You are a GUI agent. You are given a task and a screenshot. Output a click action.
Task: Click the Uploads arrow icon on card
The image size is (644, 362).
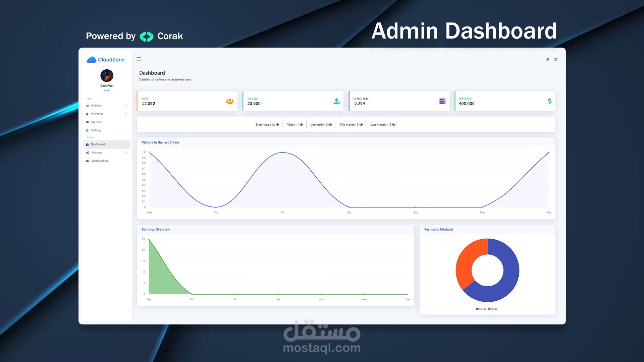[x=336, y=101]
